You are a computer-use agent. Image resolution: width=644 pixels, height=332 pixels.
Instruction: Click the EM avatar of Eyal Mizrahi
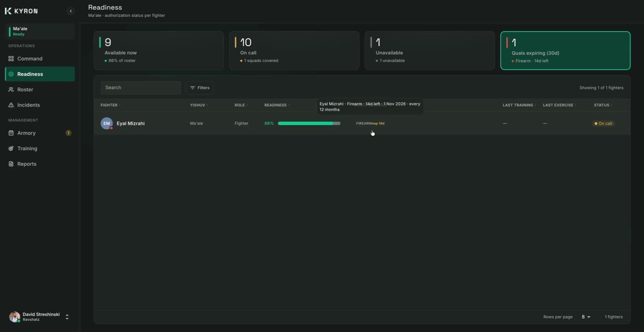[107, 124]
